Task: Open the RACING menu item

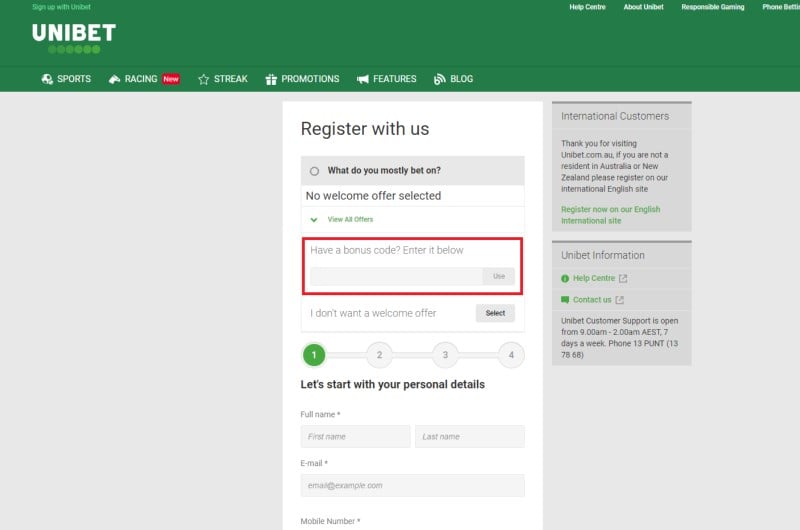Action: tap(141, 79)
